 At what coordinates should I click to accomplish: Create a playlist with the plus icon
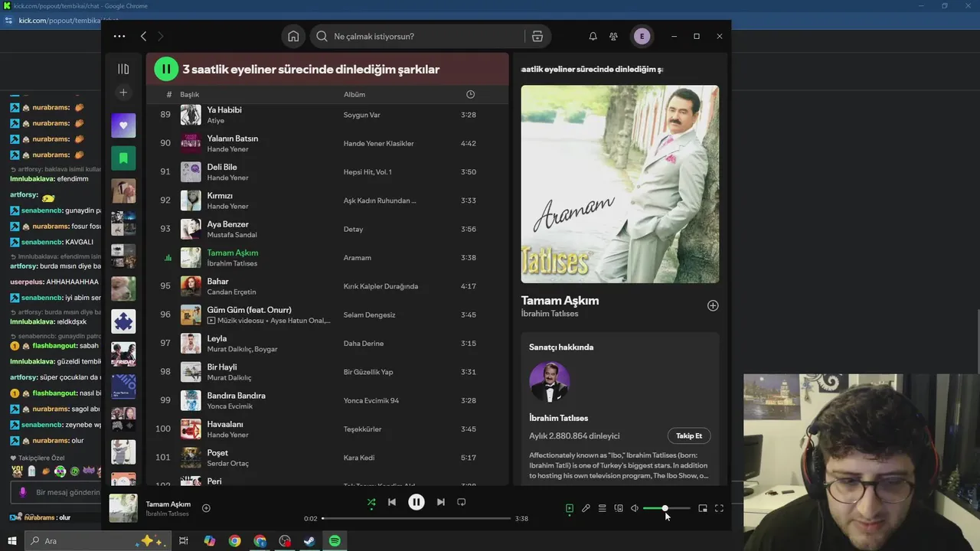click(123, 93)
